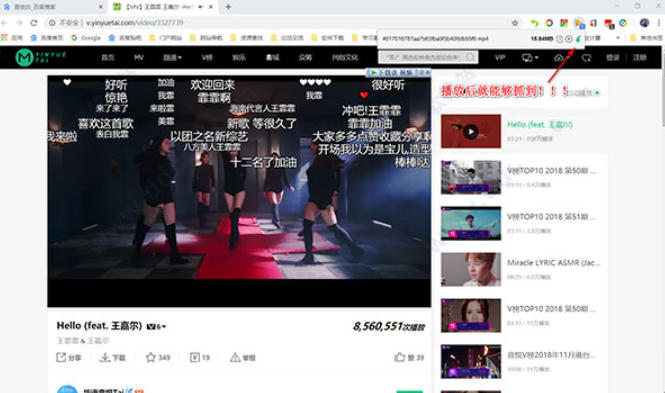Screen dimensions: 665x393
Task: Click the captured mp4 file name
Action: pos(435,39)
